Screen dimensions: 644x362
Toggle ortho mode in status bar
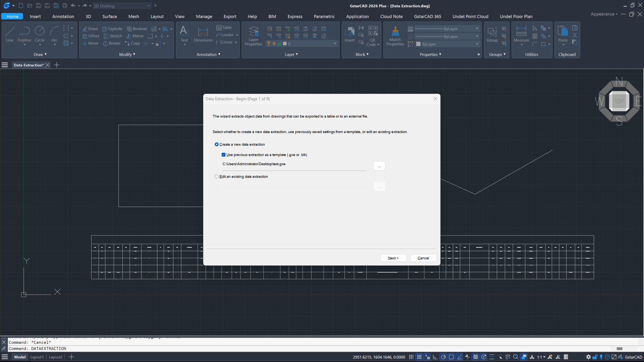pyautogui.click(x=435, y=357)
